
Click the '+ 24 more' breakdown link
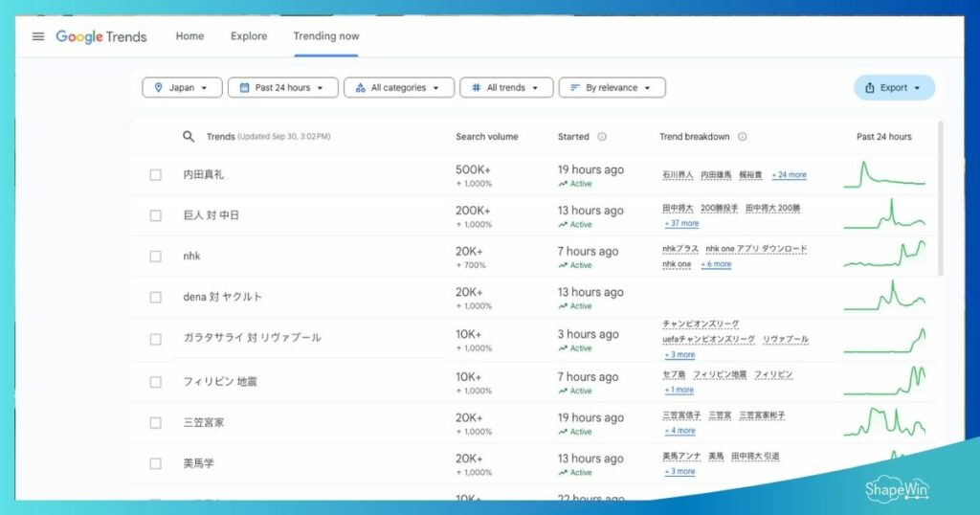[x=790, y=175]
